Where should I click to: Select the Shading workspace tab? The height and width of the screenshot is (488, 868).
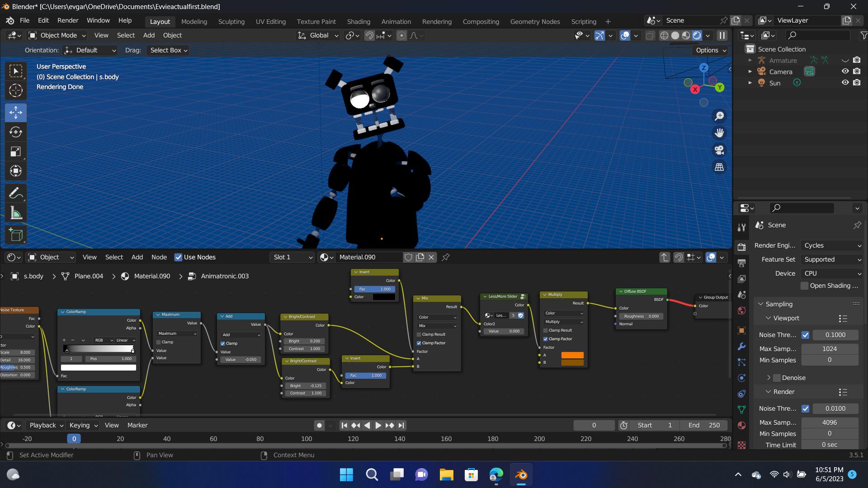(359, 21)
